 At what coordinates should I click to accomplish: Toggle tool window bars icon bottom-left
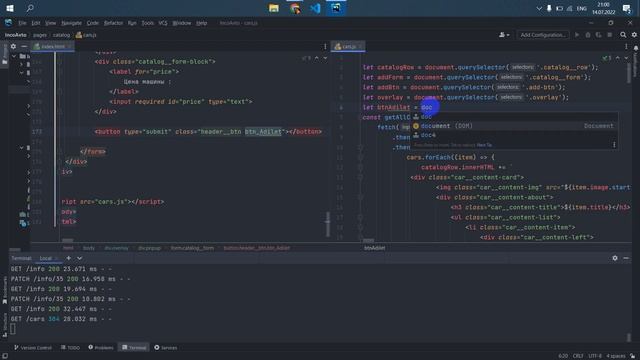pyautogui.click(x=4, y=356)
